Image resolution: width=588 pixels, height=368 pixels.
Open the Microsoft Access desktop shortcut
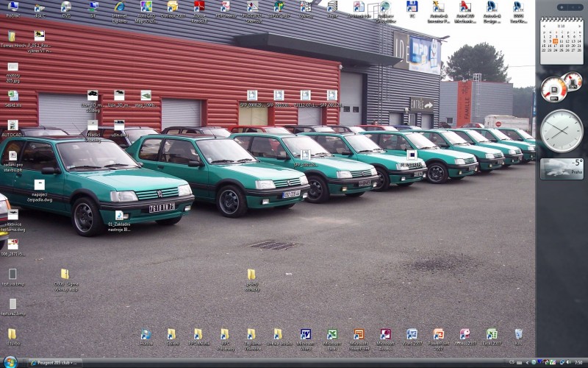click(384, 335)
